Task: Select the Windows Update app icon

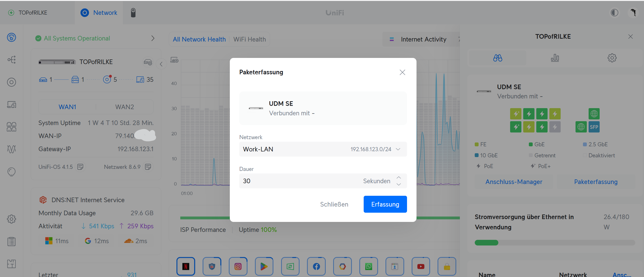Action: [x=290, y=266]
